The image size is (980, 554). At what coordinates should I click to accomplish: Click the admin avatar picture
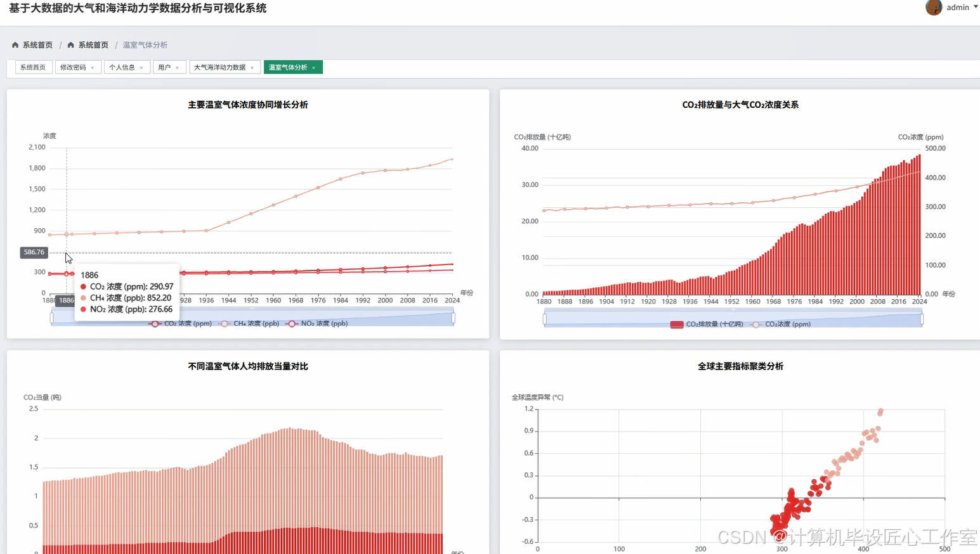(934, 8)
